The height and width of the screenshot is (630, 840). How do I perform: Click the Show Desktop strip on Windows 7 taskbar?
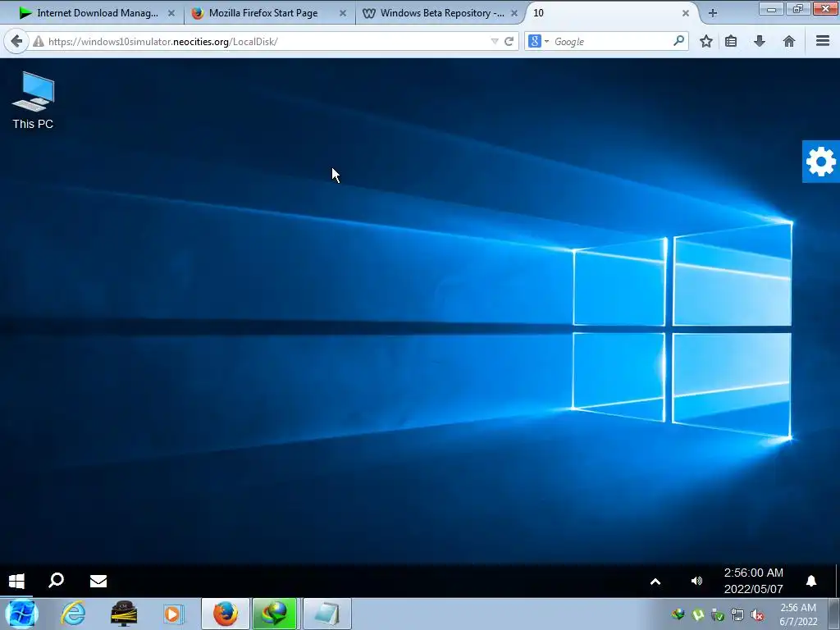834,614
